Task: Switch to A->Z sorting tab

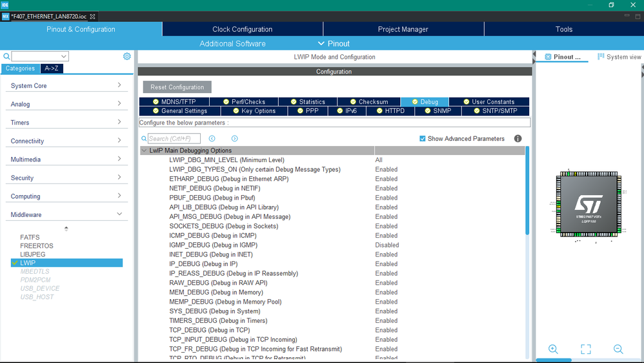Action: 52,68
